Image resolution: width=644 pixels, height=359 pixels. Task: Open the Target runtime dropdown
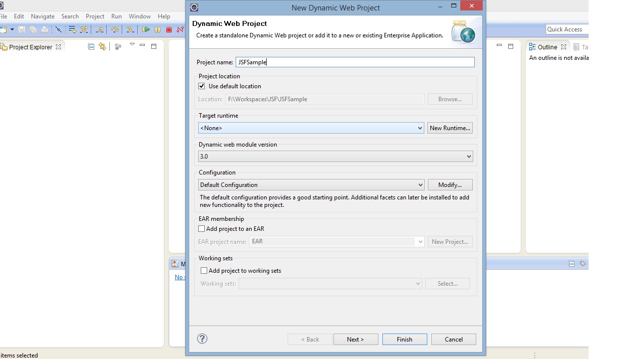[x=311, y=128]
